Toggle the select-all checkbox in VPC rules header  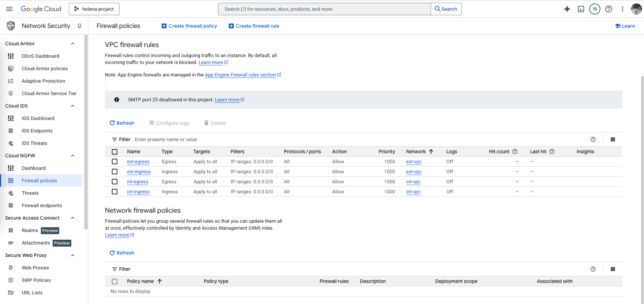pos(115,152)
